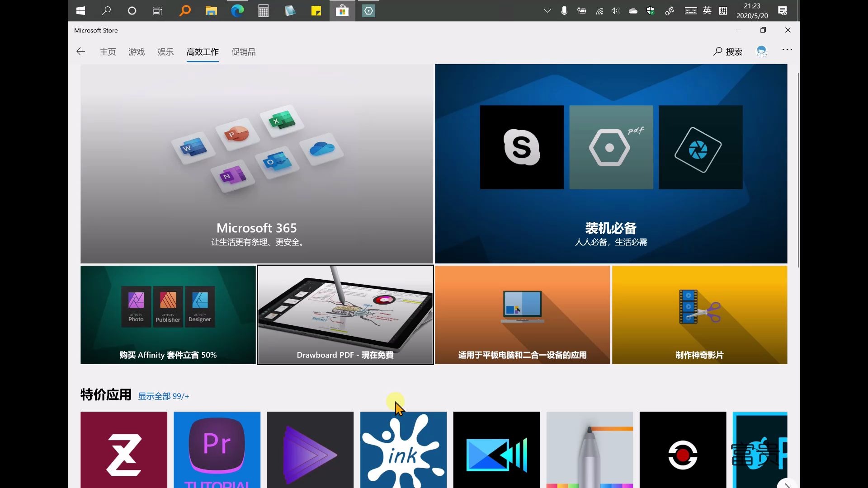Show hidden tray icons chevron

coord(547,11)
